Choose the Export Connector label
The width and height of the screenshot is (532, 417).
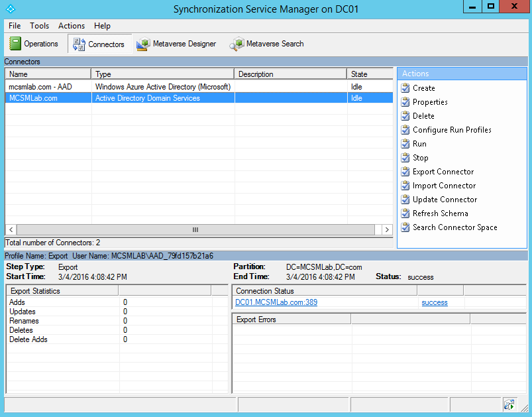pyautogui.click(x=443, y=172)
